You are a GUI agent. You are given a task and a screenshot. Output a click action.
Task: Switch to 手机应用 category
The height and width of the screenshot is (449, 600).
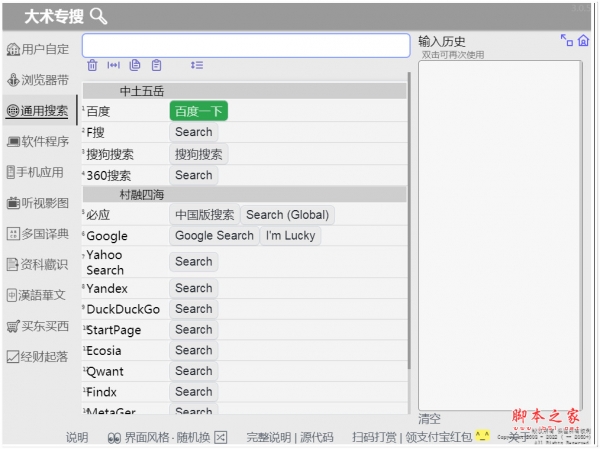(x=35, y=172)
